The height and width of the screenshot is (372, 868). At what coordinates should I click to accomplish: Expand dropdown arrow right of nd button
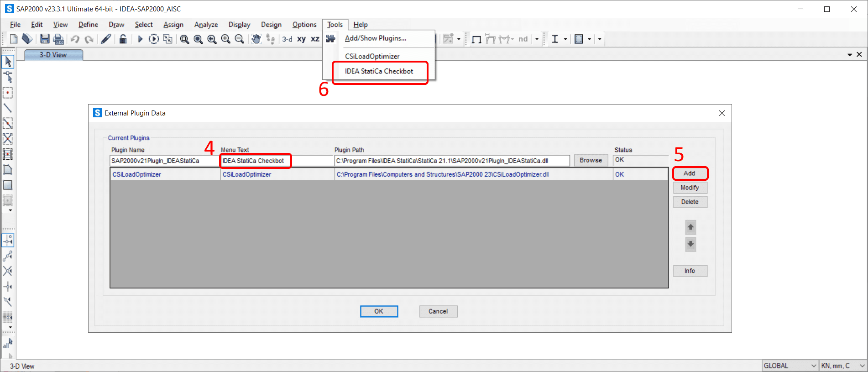537,39
